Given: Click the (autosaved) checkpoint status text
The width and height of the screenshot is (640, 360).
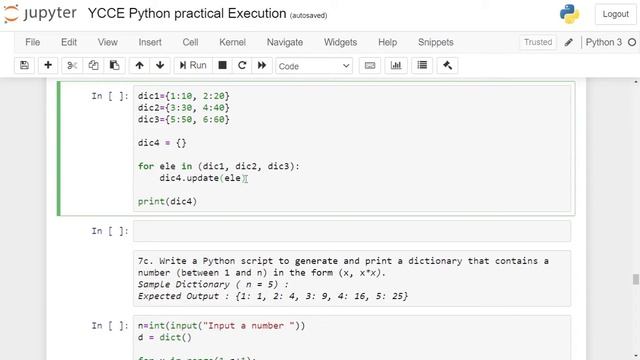Looking at the screenshot, I should (309, 16).
